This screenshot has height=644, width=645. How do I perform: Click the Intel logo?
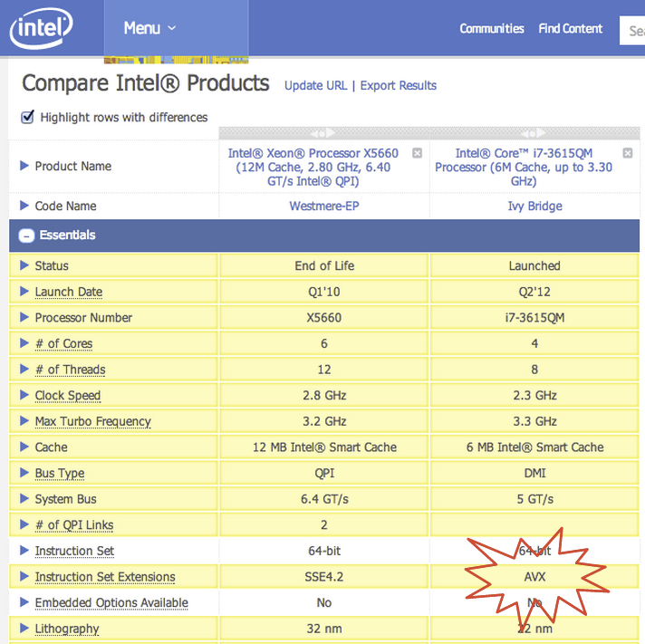tap(41, 28)
